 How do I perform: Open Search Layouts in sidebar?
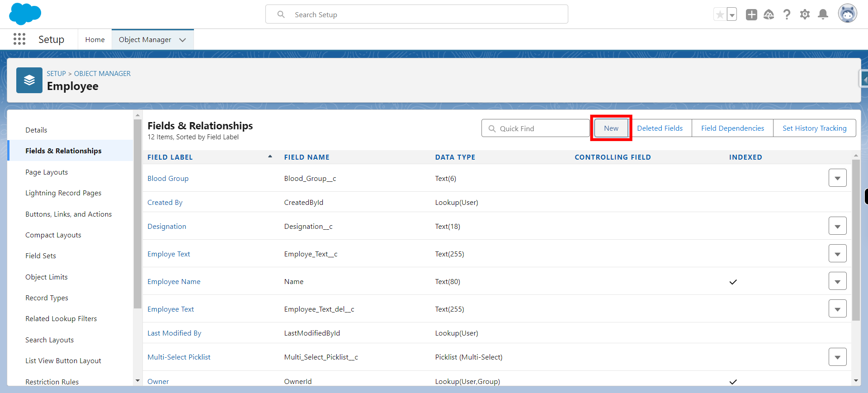pos(49,340)
